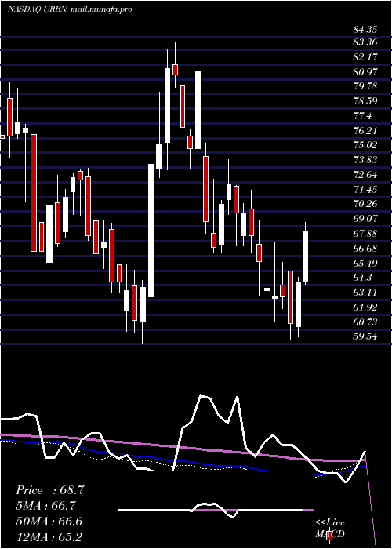Click the 5MA : 66.7 readout
Screen dimensions: 392x549
[x=45, y=506]
